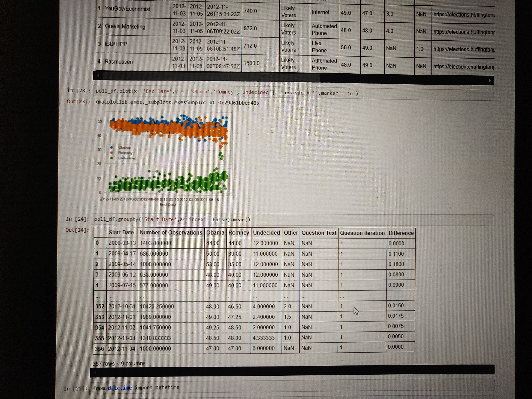The width and height of the screenshot is (532, 399).
Task: Open the Rasmussen row huffington URL
Action: point(464,67)
